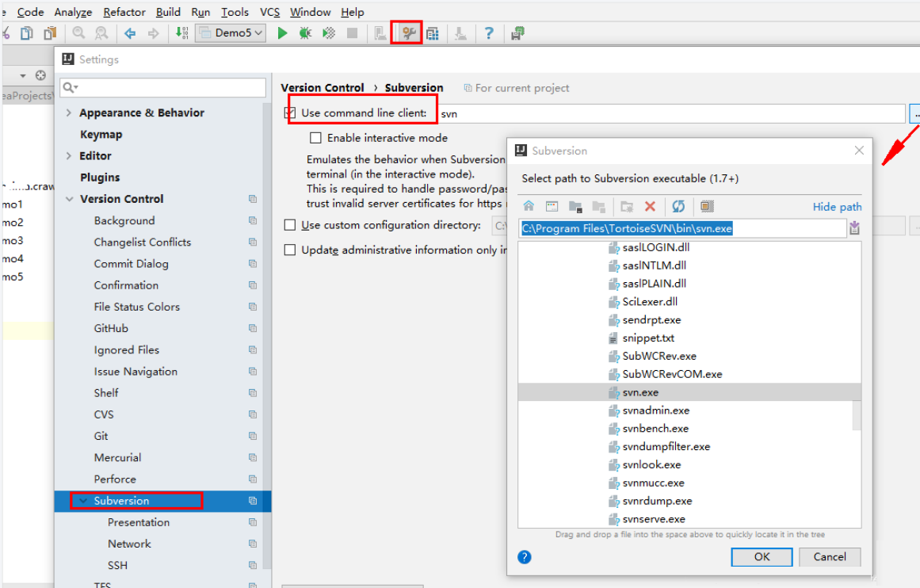
Task: Open recent path history icon beside path field
Action: [855, 227]
